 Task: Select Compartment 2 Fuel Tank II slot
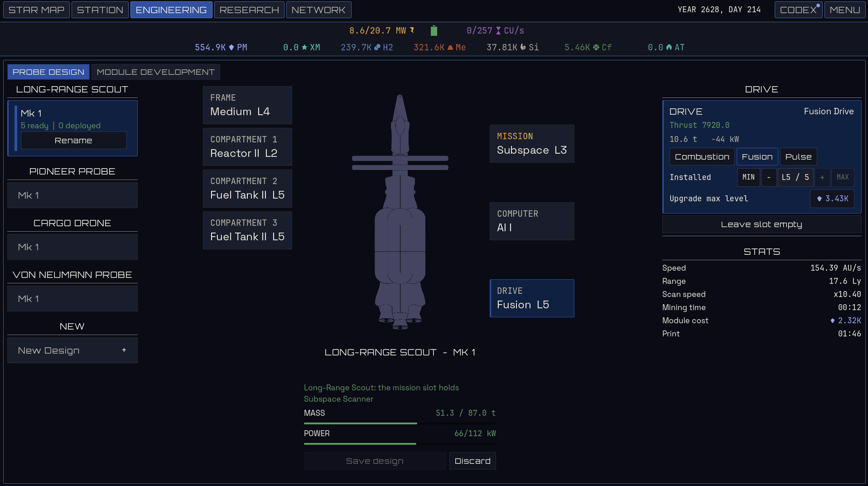click(247, 189)
